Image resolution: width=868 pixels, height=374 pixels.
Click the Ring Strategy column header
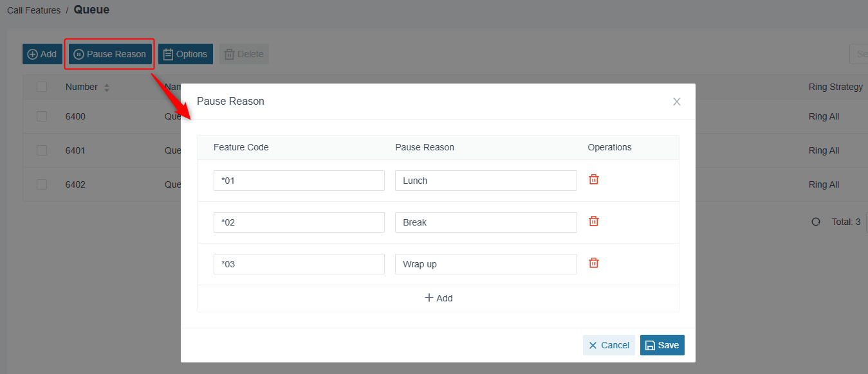tap(836, 87)
